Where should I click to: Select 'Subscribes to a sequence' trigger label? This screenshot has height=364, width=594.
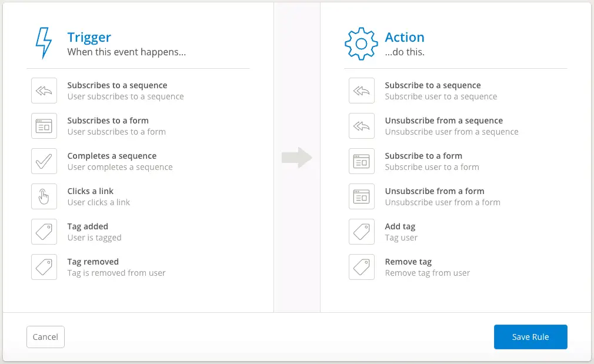coord(117,85)
